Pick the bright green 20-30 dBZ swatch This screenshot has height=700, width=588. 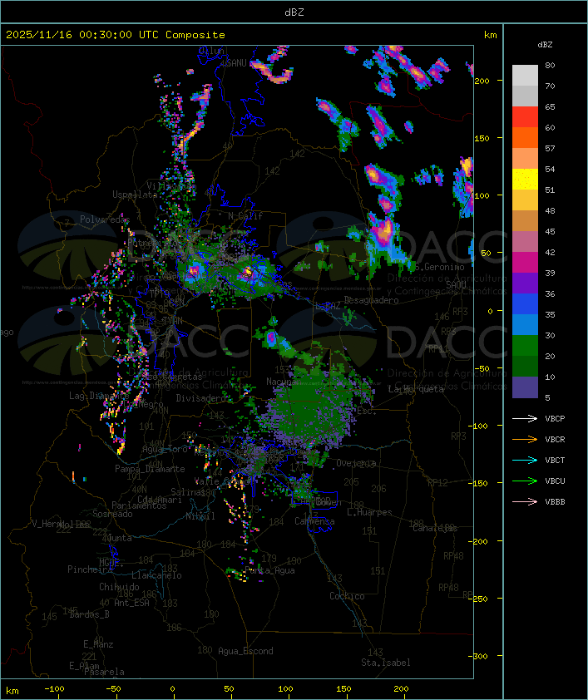click(525, 345)
